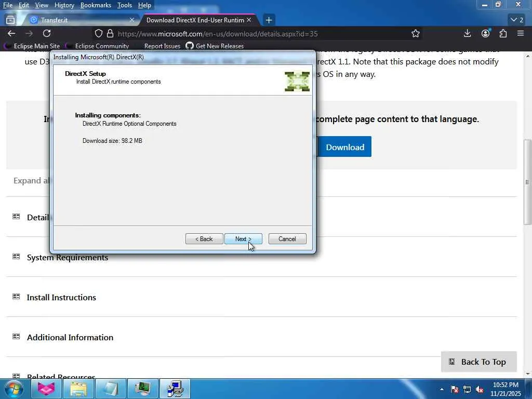This screenshot has height=399, width=532.
Task: Open the Bookmarks menu
Action: [x=96, y=5]
